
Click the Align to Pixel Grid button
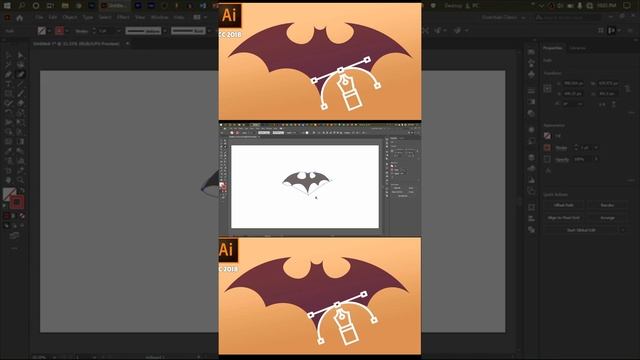[564, 218]
